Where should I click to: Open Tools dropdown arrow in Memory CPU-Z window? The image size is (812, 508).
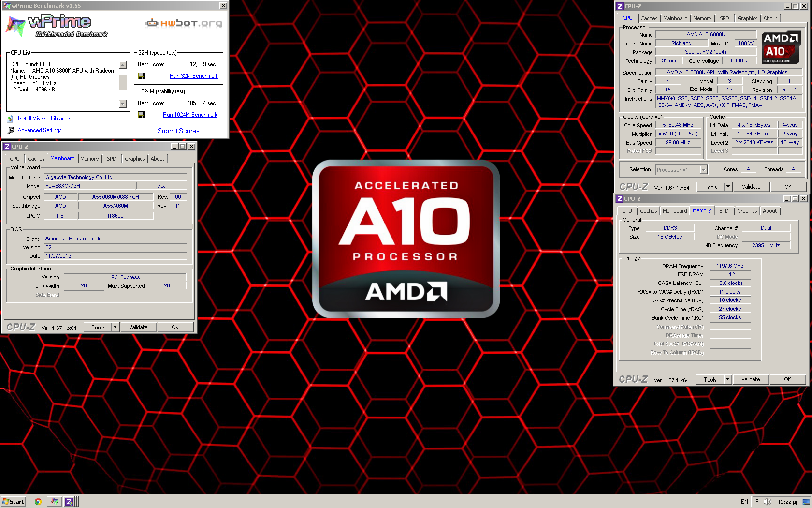(x=727, y=379)
